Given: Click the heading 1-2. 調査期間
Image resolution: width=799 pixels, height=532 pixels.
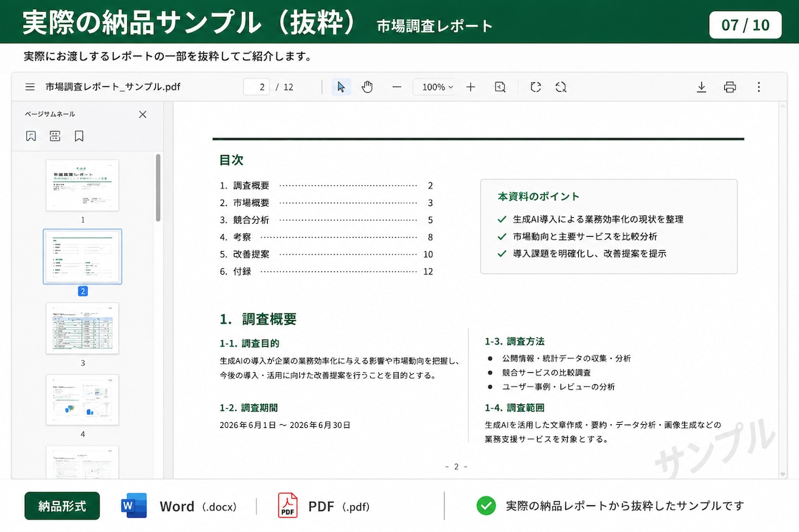Looking at the screenshot, I should (249, 408).
